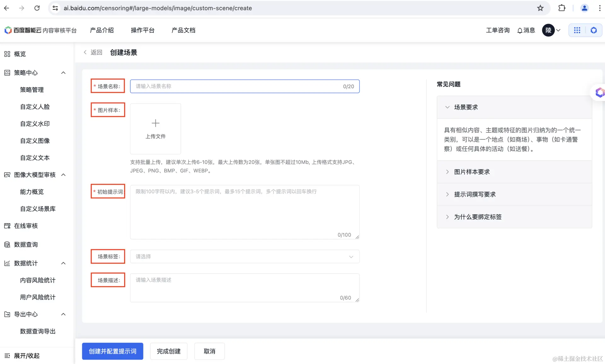Select 自定义场景库 in the sidebar
Screen dimensions: 605x364
pyautogui.click(x=38, y=209)
